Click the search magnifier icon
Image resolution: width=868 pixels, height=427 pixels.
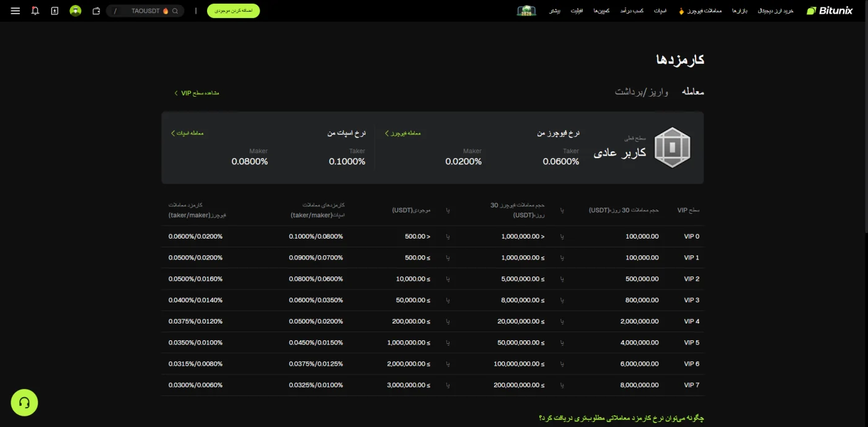(x=175, y=11)
